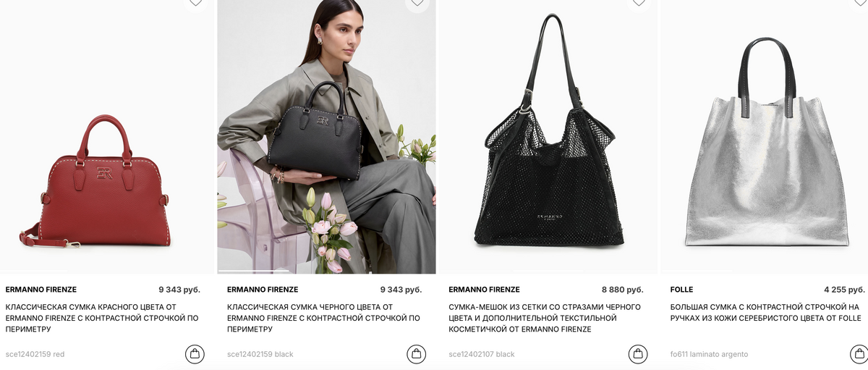Image resolution: width=868 pixels, height=370 pixels.
Task: Toggle wishlist heart on model photo card
Action: [x=416, y=2]
